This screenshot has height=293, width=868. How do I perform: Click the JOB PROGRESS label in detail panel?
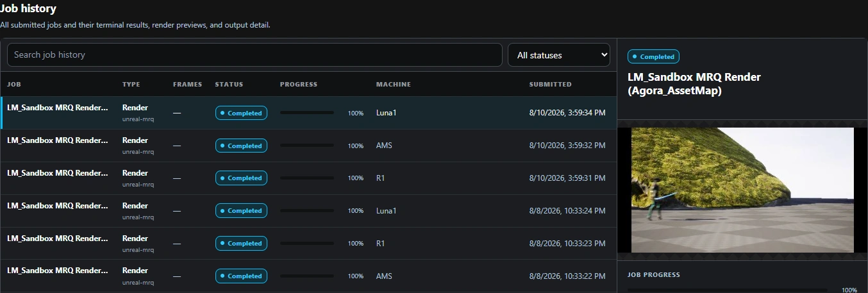pos(654,274)
